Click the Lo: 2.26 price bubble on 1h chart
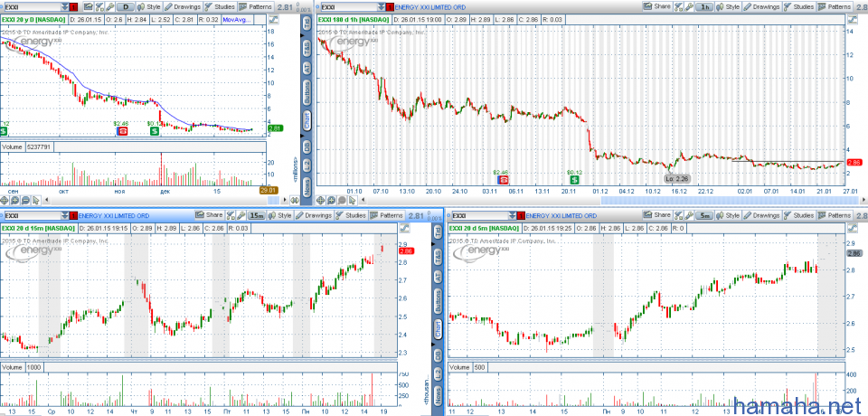The width and height of the screenshot is (868, 416). pos(677,178)
